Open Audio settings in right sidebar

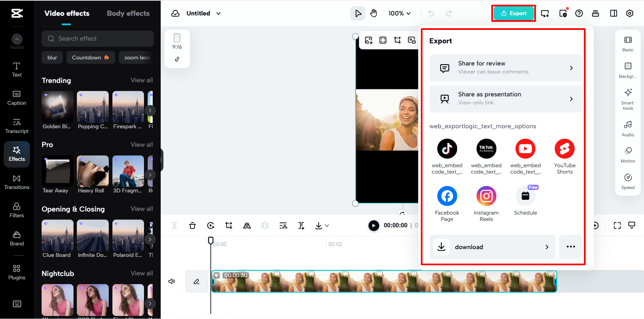(628, 129)
